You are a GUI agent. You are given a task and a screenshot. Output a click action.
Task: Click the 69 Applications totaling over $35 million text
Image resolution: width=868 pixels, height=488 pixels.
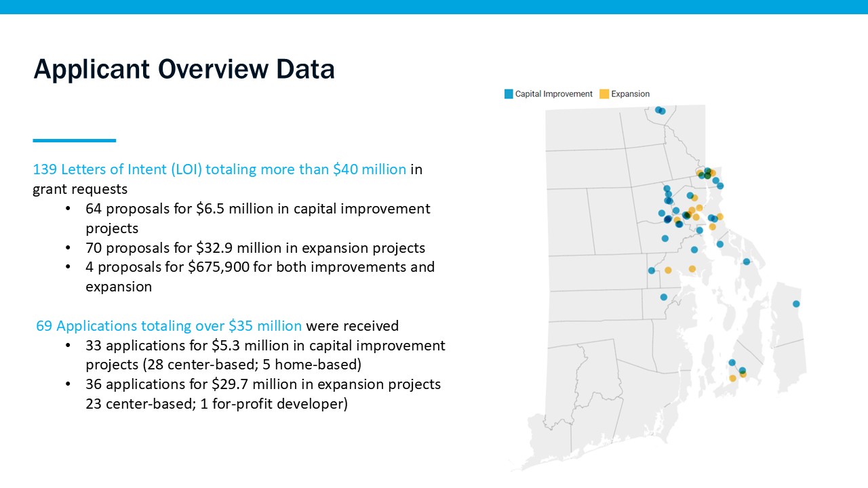[x=169, y=326]
